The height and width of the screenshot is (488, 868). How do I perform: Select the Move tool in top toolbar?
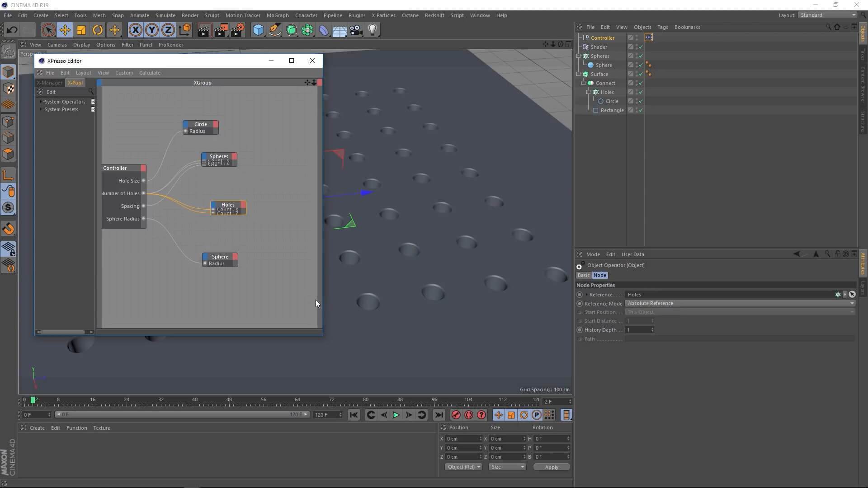point(65,30)
